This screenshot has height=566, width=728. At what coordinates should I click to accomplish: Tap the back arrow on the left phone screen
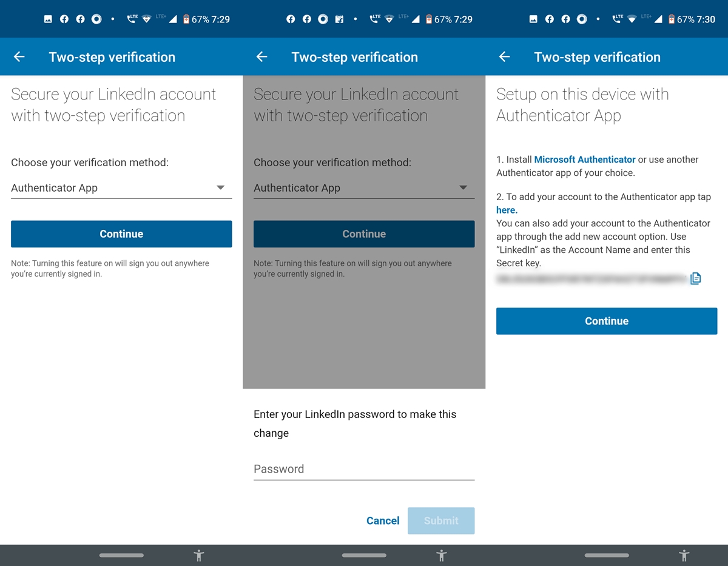coord(19,57)
